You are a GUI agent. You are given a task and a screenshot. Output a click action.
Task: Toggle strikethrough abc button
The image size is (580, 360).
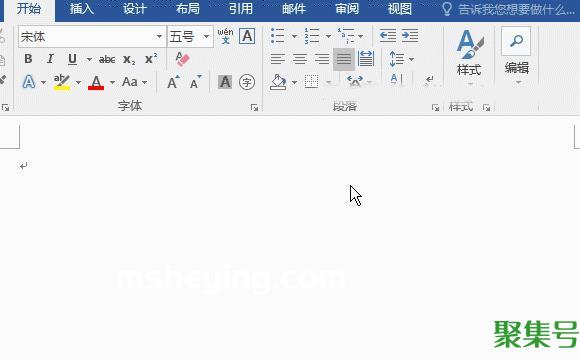(107, 59)
